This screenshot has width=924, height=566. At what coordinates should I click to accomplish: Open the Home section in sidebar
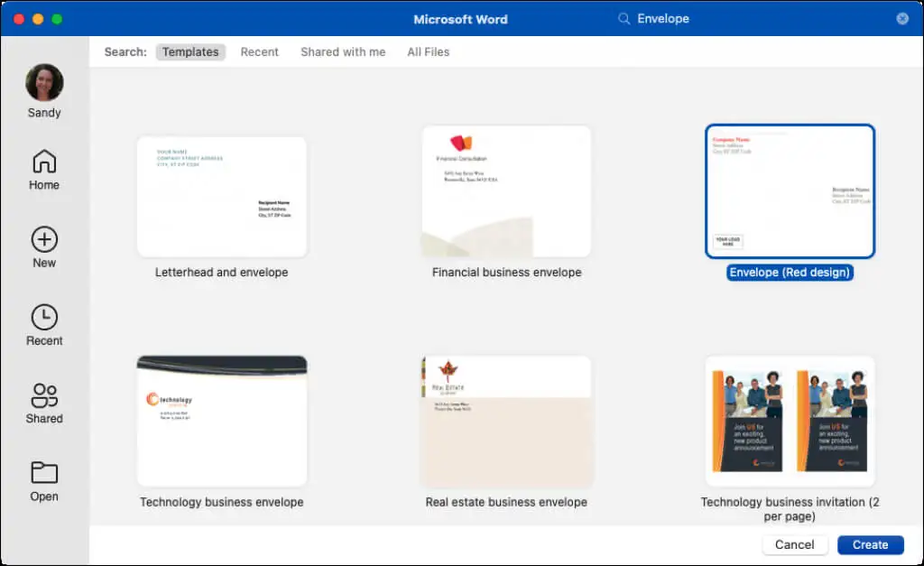pos(44,169)
